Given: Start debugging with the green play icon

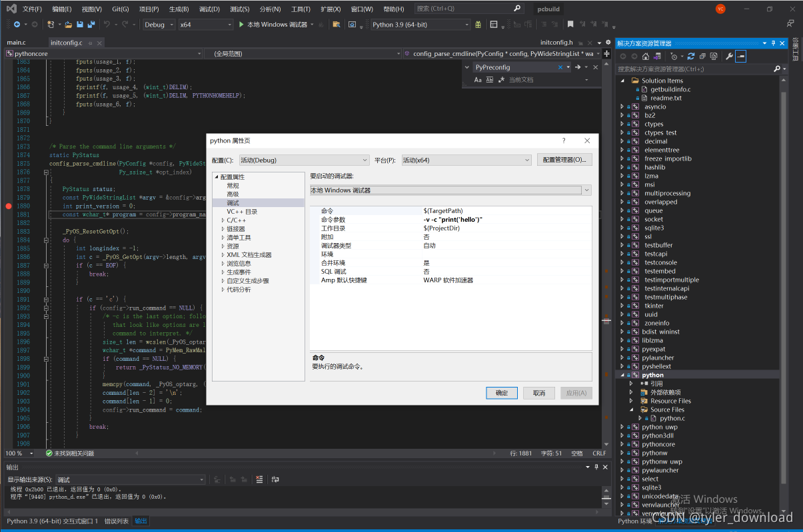Looking at the screenshot, I should (x=241, y=25).
